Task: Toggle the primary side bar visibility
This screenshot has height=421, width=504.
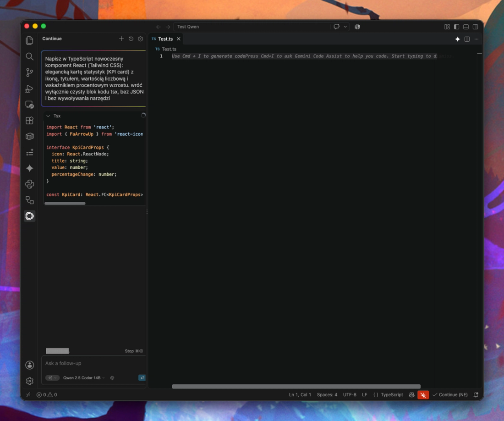Action: 456,27
